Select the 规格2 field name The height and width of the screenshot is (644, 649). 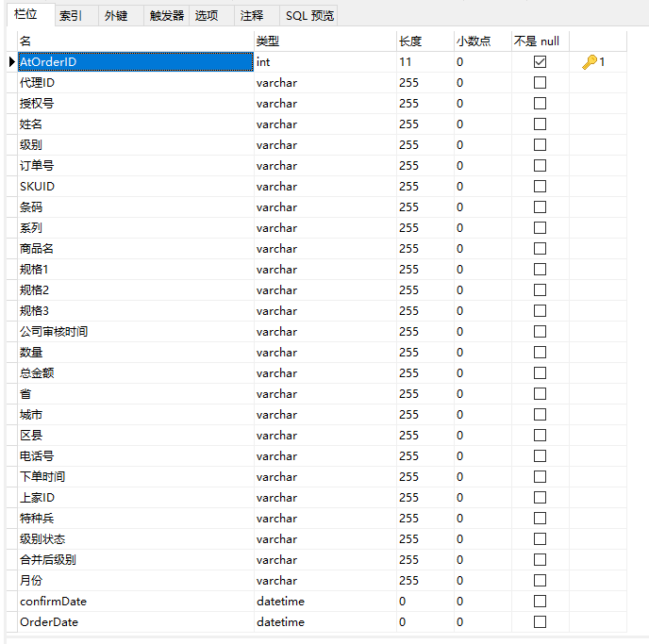tap(136, 290)
